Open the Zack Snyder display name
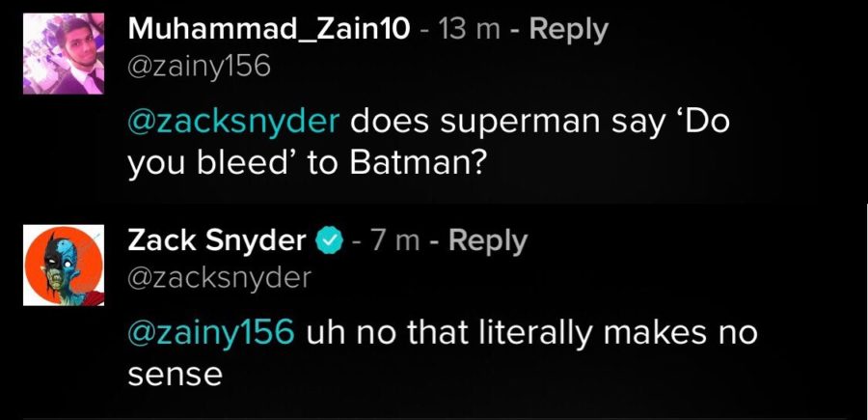 point(217,240)
